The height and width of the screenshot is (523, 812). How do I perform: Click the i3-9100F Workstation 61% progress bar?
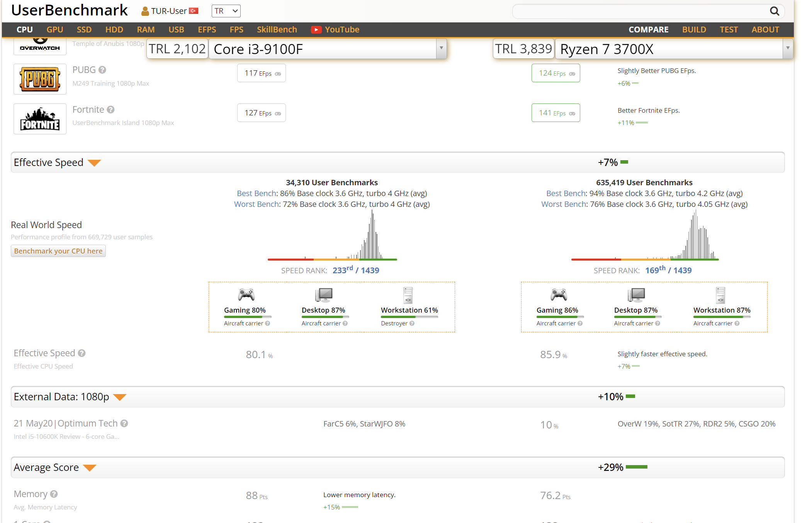point(409,317)
